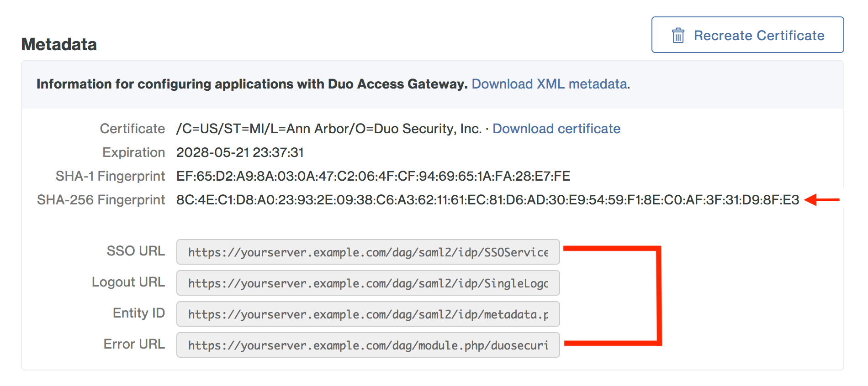Click the SHA-1 Fingerprint label
868x386 pixels.
110,176
